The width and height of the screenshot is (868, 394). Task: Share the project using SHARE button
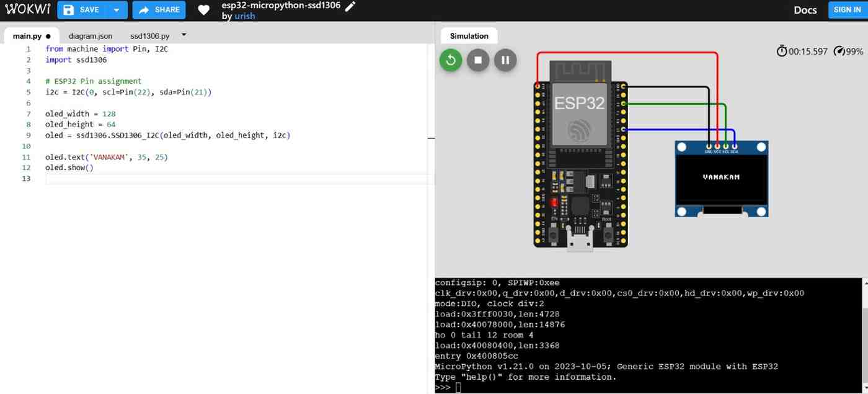(159, 10)
